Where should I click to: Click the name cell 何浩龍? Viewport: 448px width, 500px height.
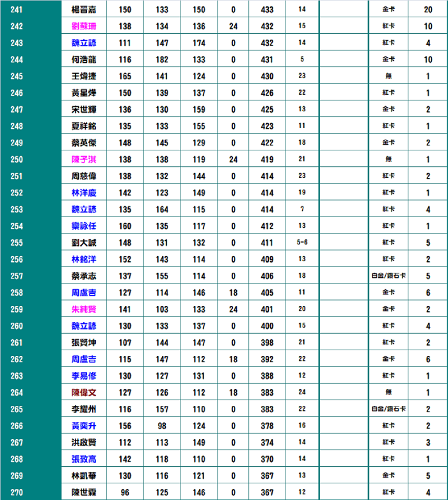[84, 60]
